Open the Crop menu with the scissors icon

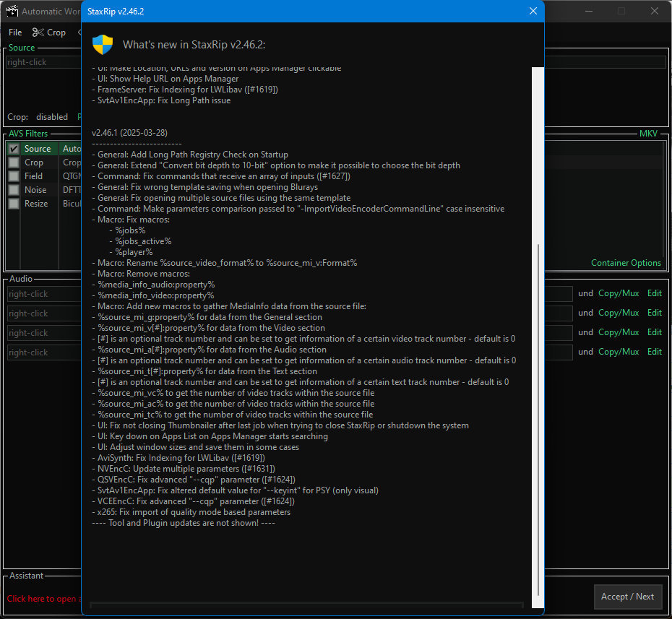[x=49, y=32]
